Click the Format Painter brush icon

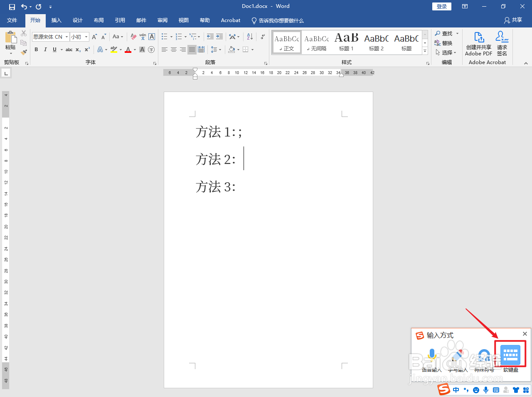coord(24,52)
